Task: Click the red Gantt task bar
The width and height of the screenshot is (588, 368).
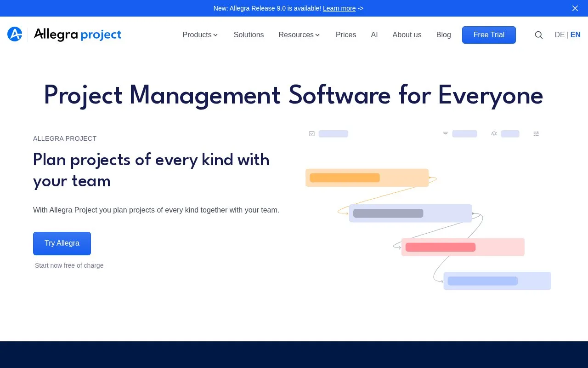Action: click(463, 247)
